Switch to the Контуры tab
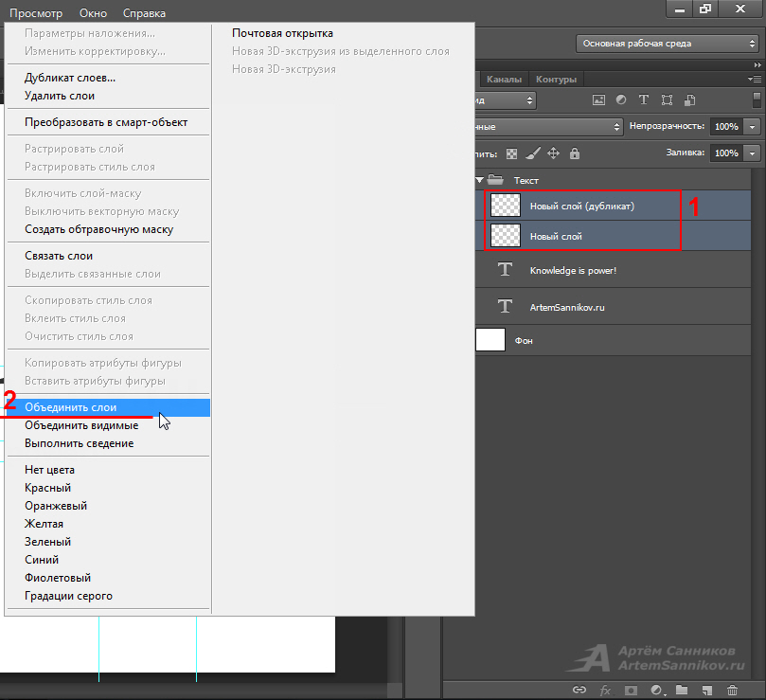 pyautogui.click(x=556, y=80)
